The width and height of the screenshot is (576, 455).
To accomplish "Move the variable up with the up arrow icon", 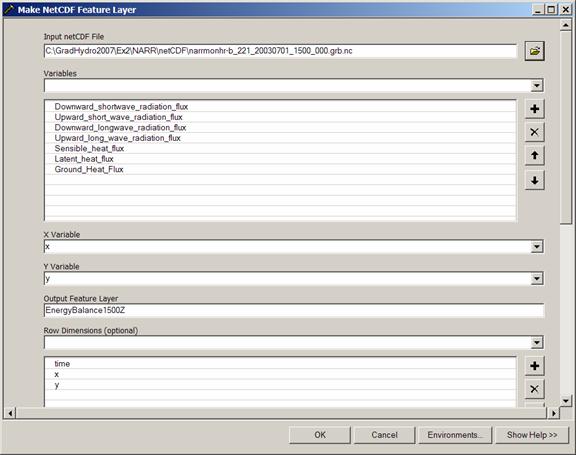I will point(534,156).
